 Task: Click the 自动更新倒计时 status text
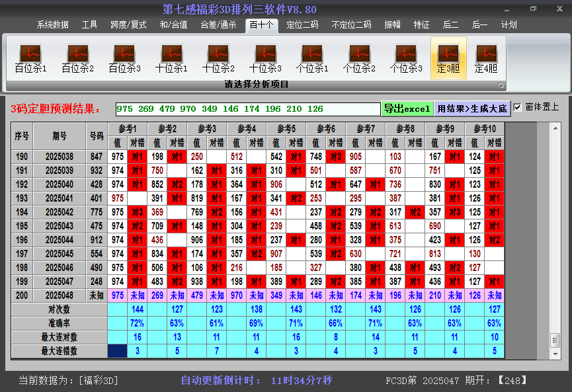point(257,381)
